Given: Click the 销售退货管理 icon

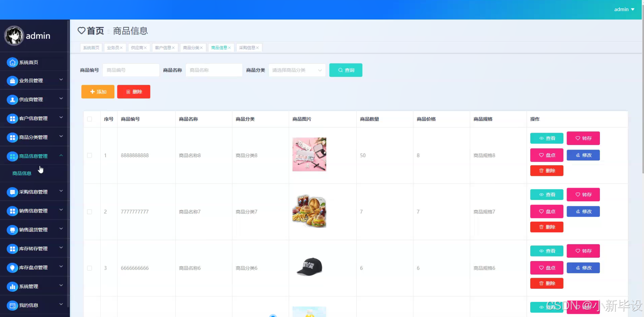Looking at the screenshot, I should [12, 230].
